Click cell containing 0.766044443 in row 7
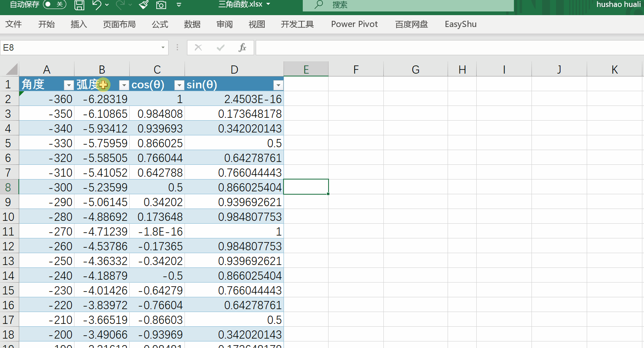 pyautogui.click(x=234, y=173)
